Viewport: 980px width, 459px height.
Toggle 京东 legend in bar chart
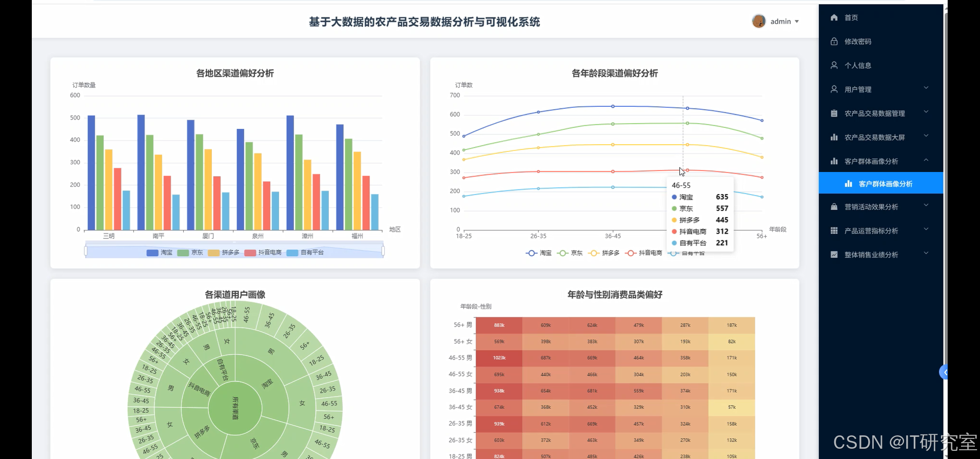190,253
